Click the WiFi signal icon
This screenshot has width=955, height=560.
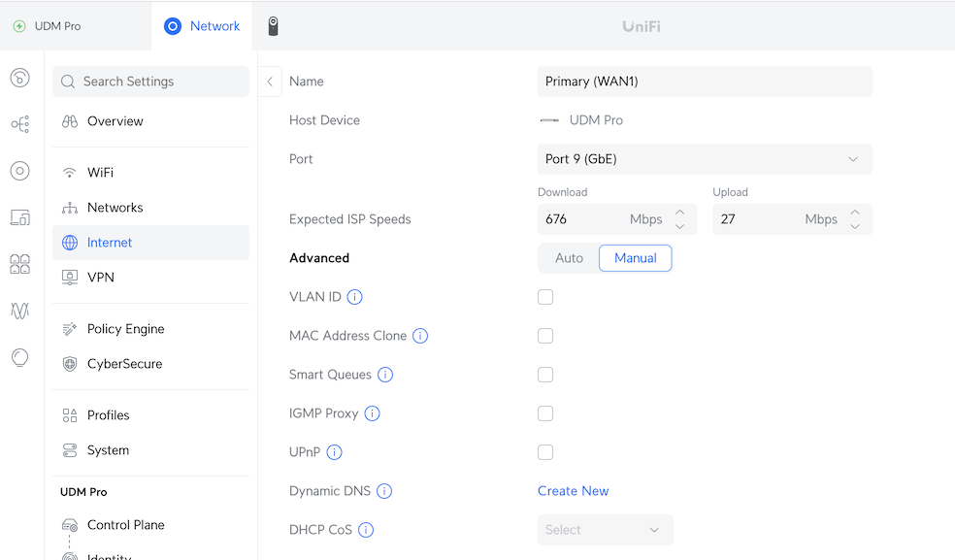coord(70,173)
